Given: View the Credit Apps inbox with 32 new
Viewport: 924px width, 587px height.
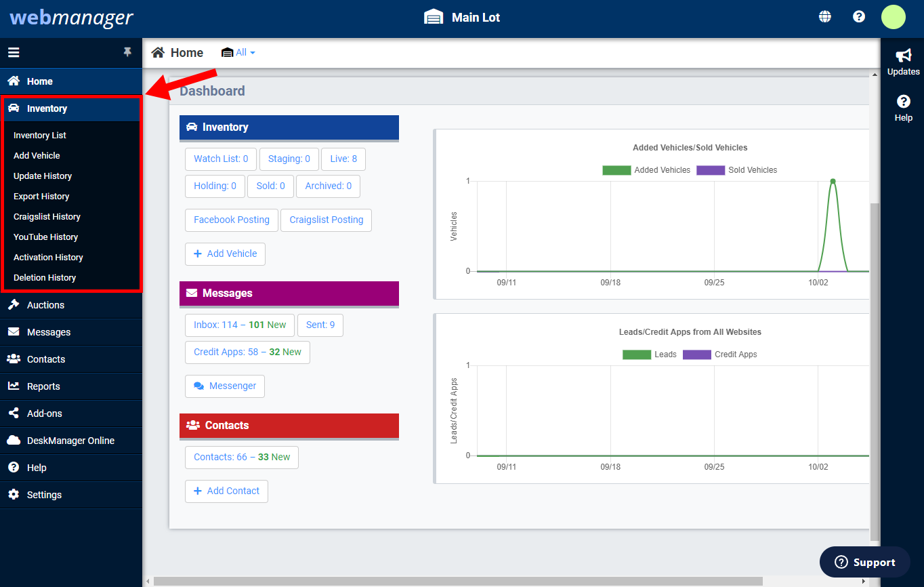Looking at the screenshot, I should click(247, 352).
